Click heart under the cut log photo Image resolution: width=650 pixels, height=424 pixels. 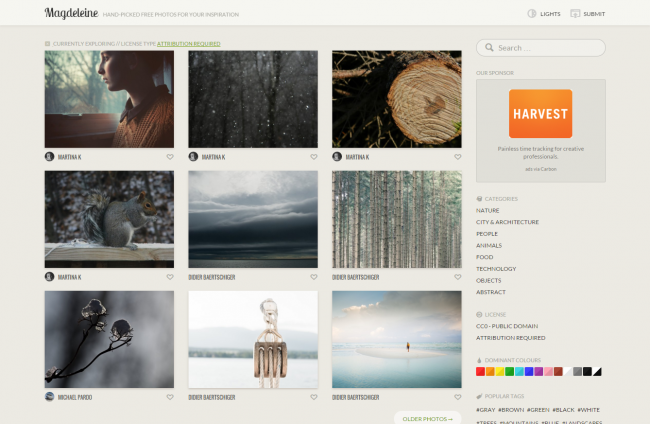click(x=458, y=157)
